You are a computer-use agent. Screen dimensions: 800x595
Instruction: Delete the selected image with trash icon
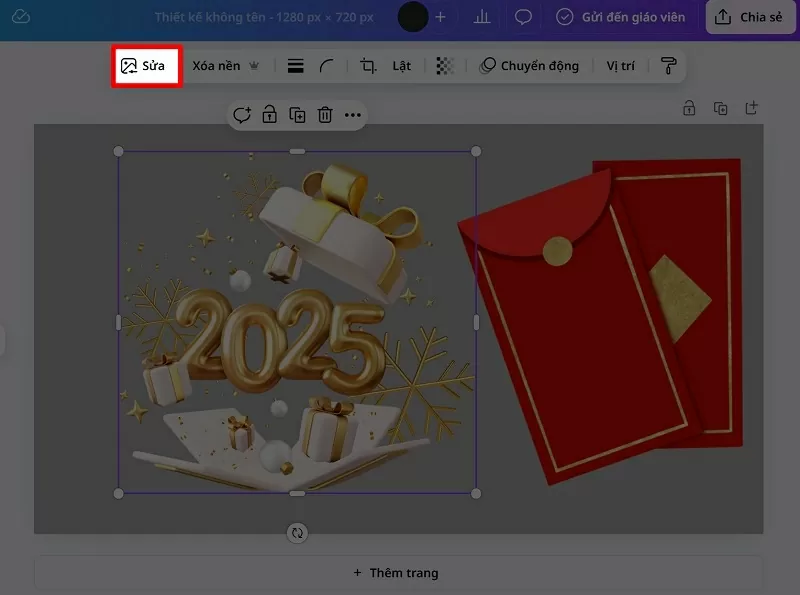pos(325,115)
